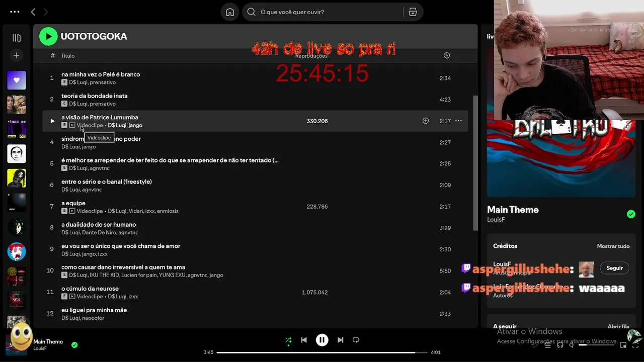Open artist 'prensativo' on track 1
The image size is (644, 362).
pos(103,82)
